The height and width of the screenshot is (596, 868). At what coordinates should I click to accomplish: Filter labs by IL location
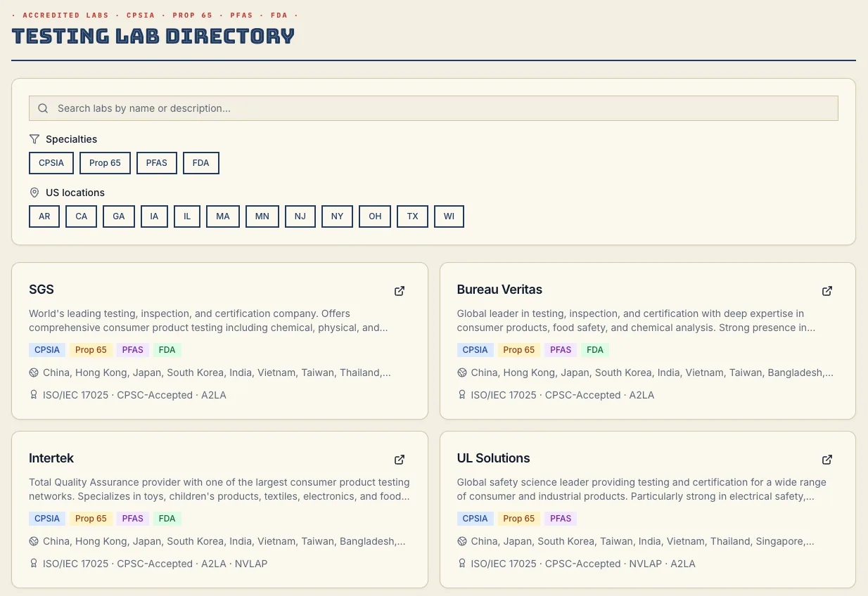coord(187,216)
